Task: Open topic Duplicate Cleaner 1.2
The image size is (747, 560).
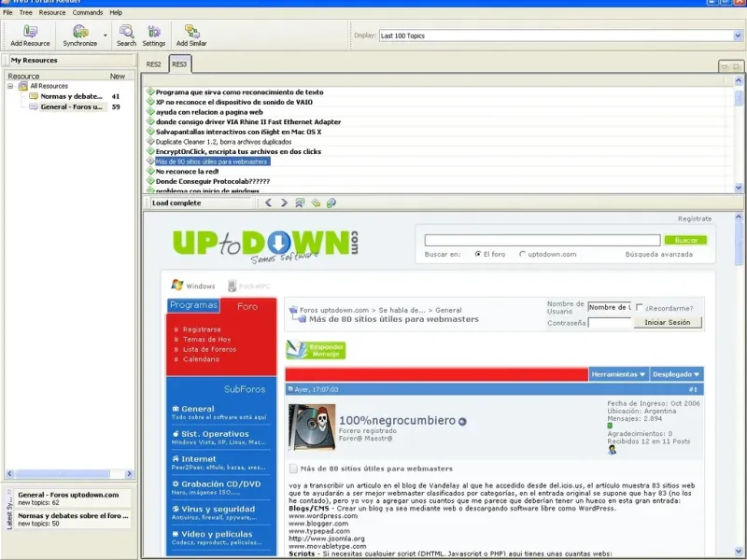Action: [x=223, y=142]
